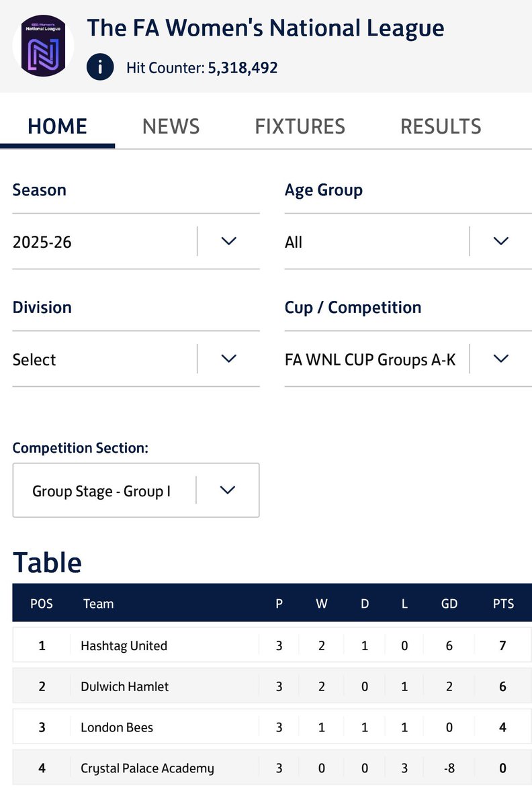Select the HOME tab
Image resolution: width=532 pixels, height=806 pixels.
click(x=57, y=126)
